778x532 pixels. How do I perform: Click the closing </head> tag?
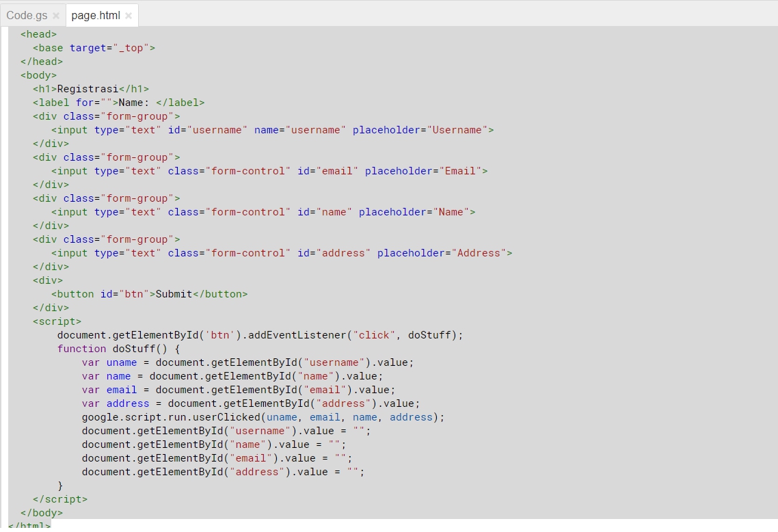click(42, 62)
